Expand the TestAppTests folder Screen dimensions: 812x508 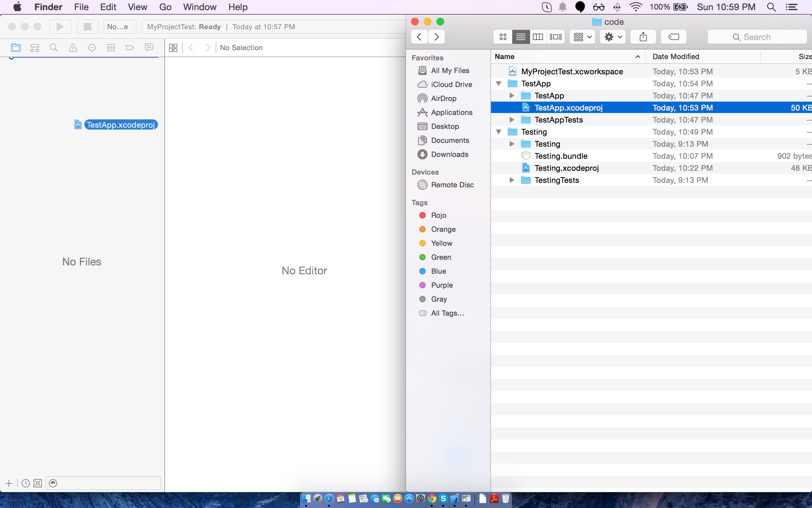(512, 120)
